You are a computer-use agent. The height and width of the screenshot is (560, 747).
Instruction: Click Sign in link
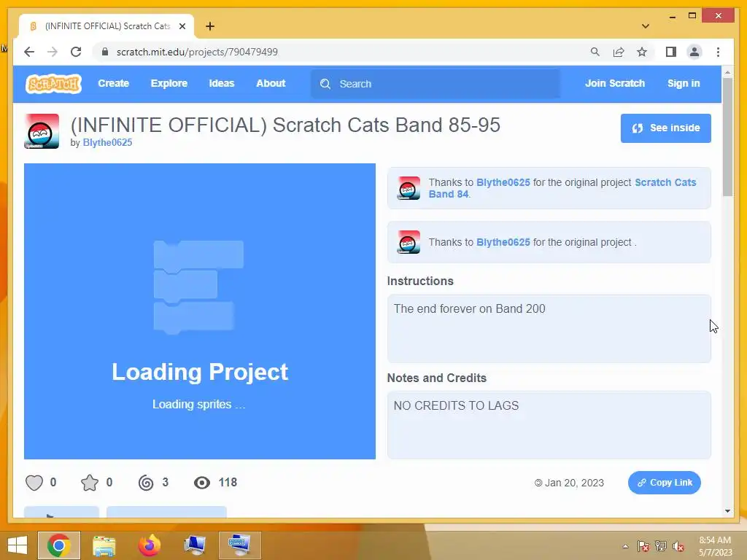(684, 83)
